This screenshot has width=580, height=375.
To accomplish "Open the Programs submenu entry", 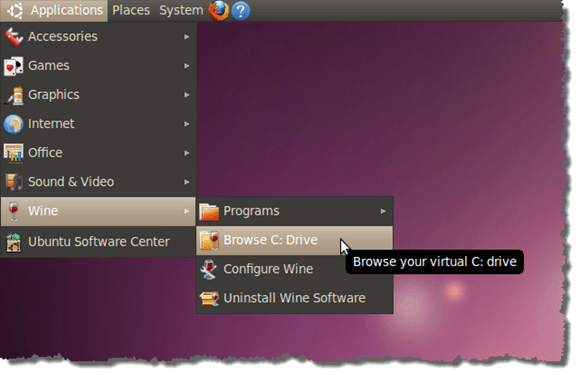I will coord(294,212).
